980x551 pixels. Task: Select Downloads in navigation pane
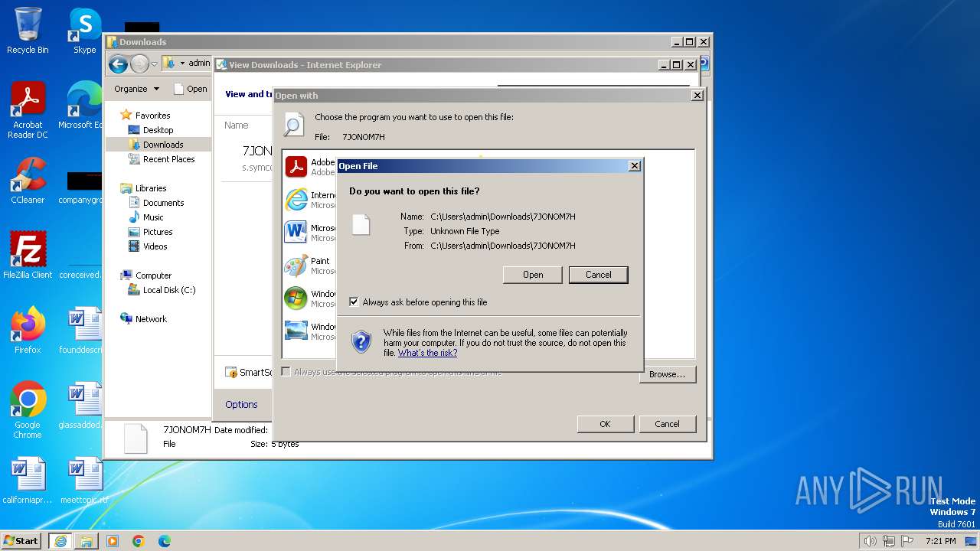pos(162,145)
